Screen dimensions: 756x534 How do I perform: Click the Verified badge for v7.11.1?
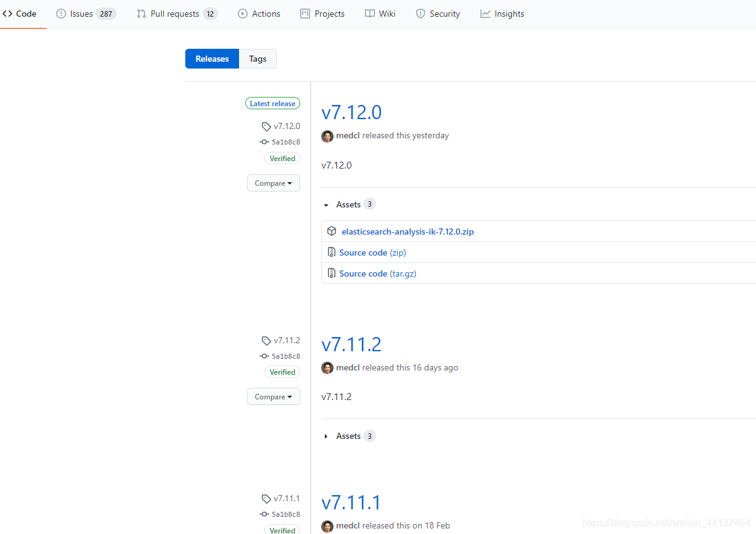point(282,530)
